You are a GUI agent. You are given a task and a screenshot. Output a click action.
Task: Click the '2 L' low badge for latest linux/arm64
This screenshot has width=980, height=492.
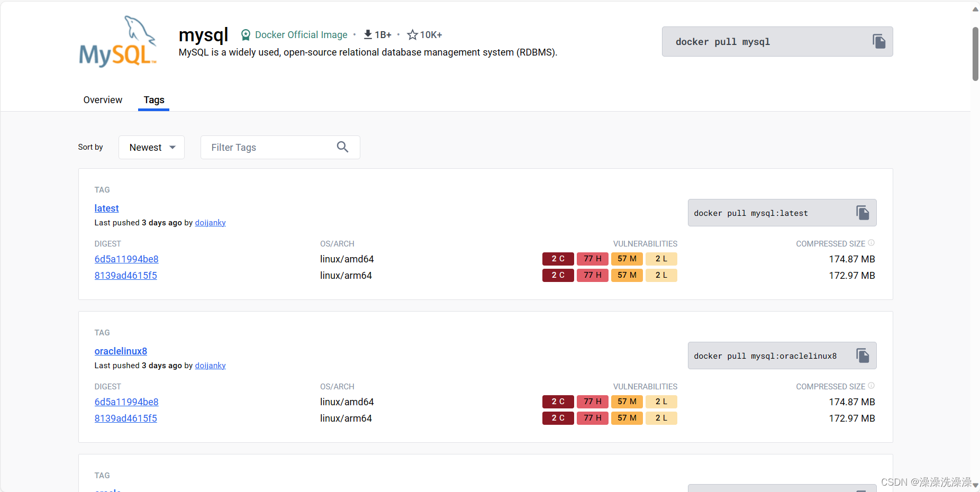click(x=661, y=275)
